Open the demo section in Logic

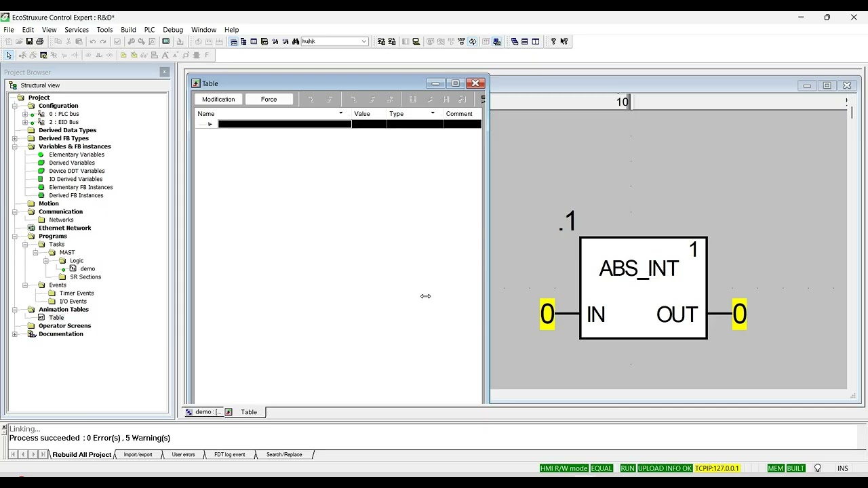(x=87, y=268)
